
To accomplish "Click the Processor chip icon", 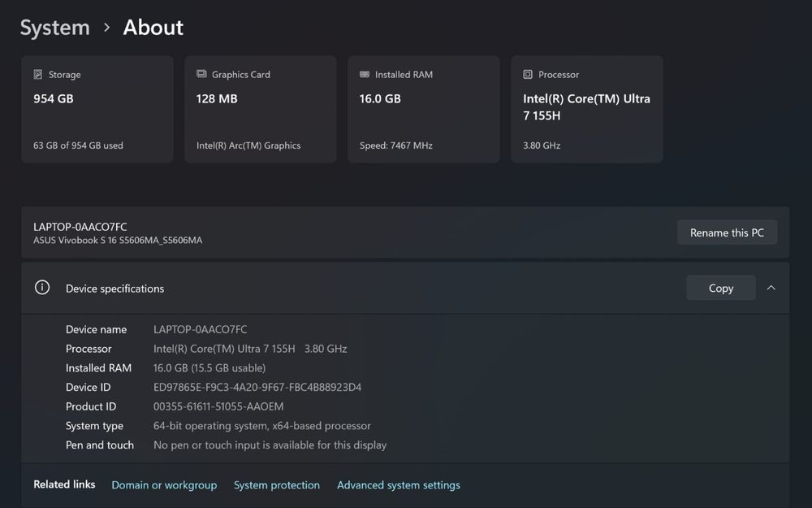I will pyautogui.click(x=528, y=74).
